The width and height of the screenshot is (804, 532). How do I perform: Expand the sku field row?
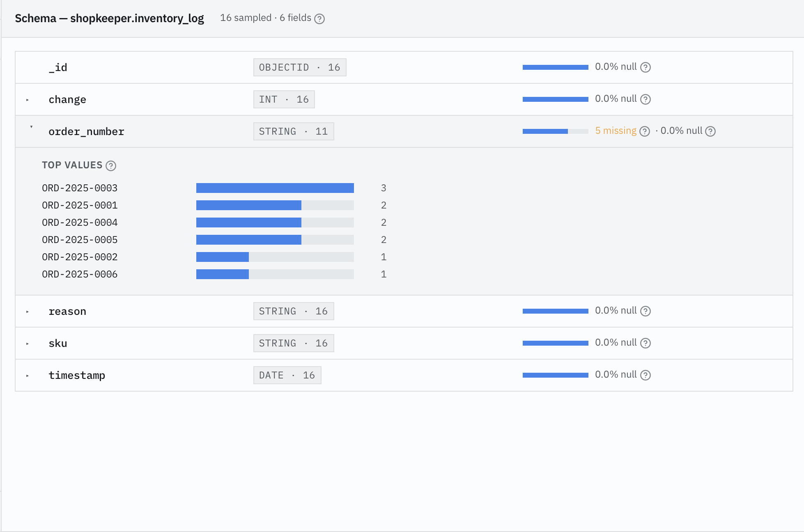coord(28,344)
